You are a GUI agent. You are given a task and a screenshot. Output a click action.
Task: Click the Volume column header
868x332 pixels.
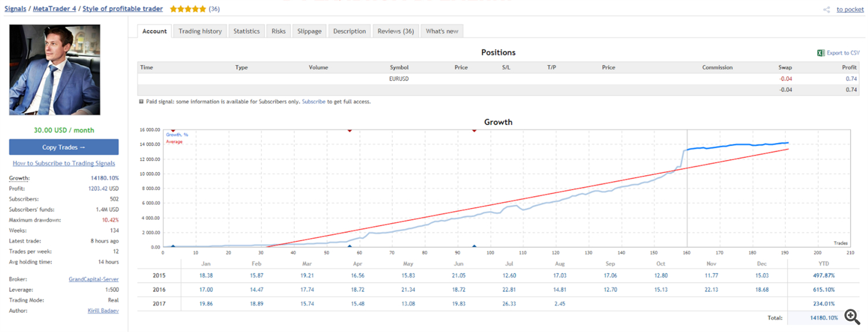(x=318, y=68)
